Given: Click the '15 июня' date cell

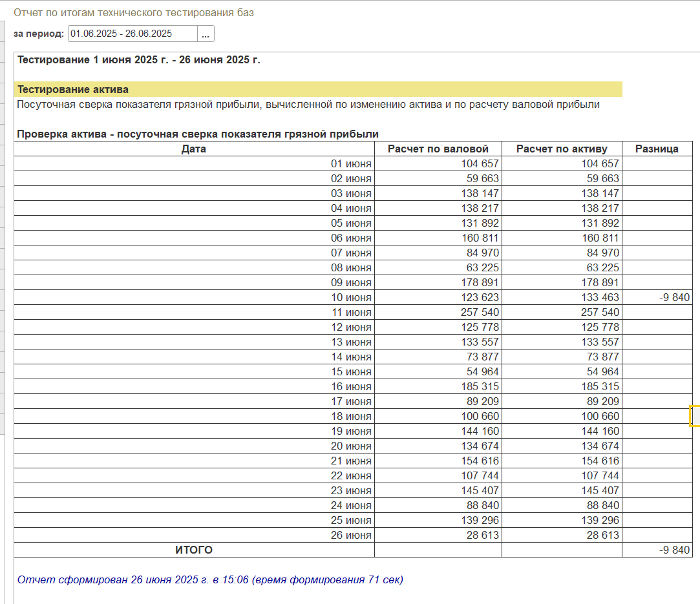Looking at the screenshot, I should [x=194, y=372].
